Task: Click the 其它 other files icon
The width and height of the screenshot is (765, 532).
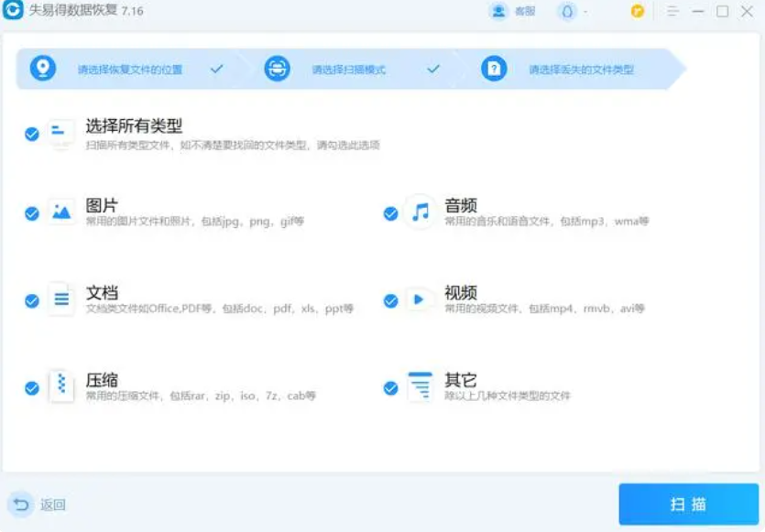Action: click(420, 386)
